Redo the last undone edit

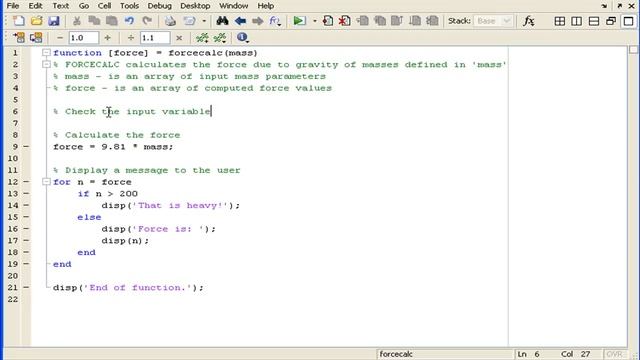tap(147, 21)
